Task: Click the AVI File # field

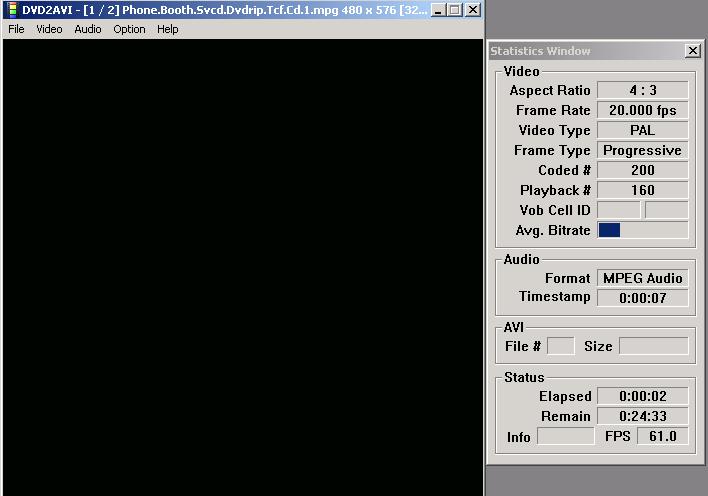Action: point(560,346)
